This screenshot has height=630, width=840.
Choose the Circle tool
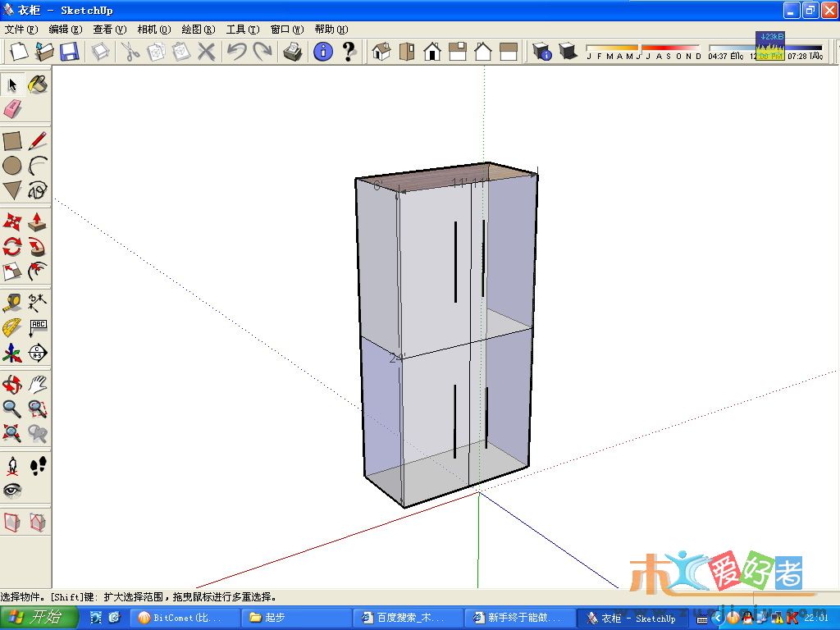tap(12, 166)
